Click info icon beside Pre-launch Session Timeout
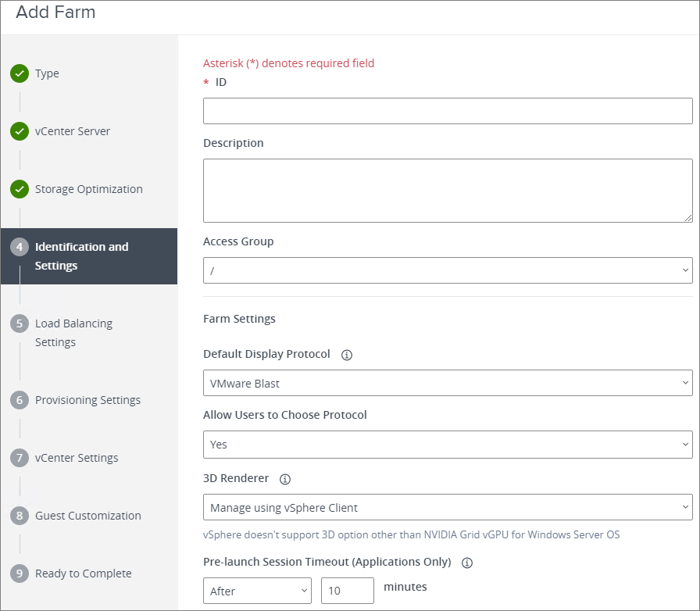 pyautogui.click(x=467, y=562)
